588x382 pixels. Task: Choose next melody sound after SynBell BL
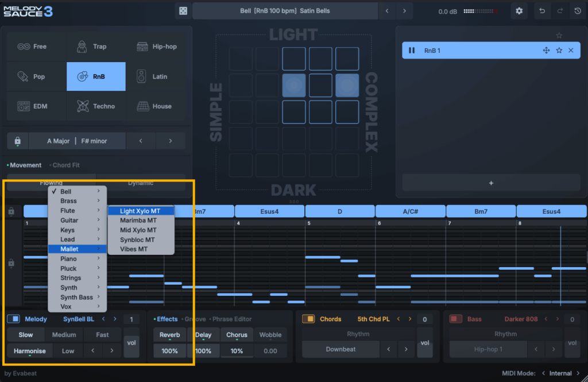pos(115,319)
